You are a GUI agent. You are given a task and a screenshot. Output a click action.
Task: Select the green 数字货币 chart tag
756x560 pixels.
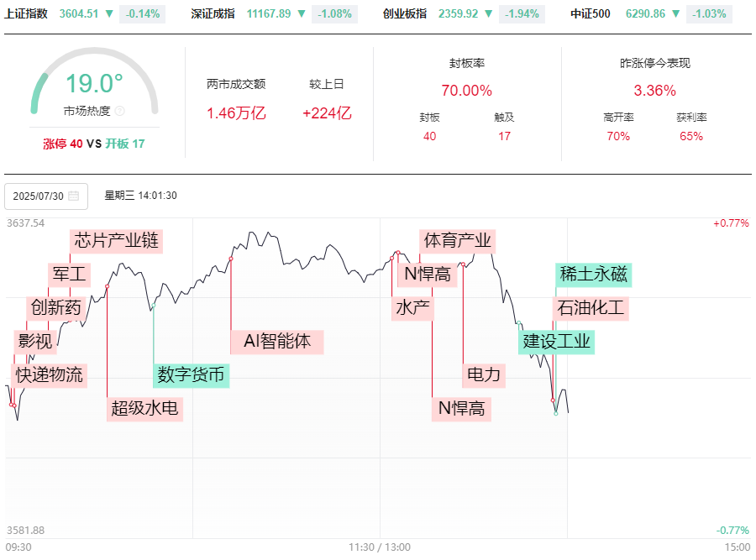191,374
